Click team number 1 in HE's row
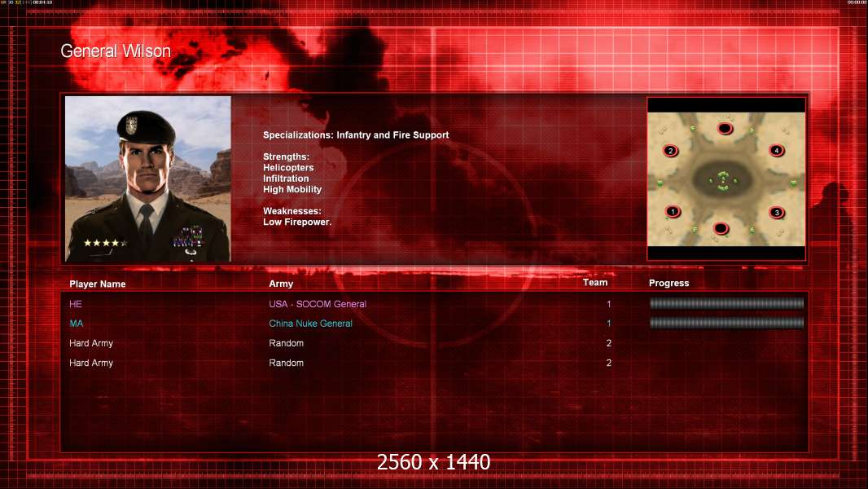The width and height of the screenshot is (868, 489). tap(609, 304)
